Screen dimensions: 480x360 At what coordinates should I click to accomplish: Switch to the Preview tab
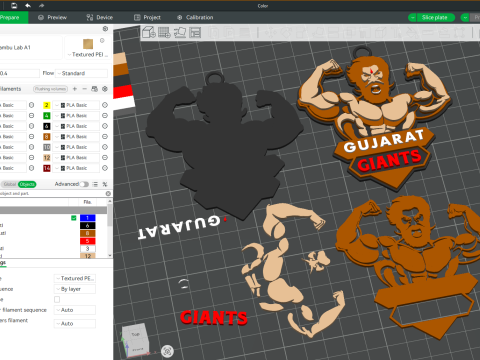pos(52,17)
